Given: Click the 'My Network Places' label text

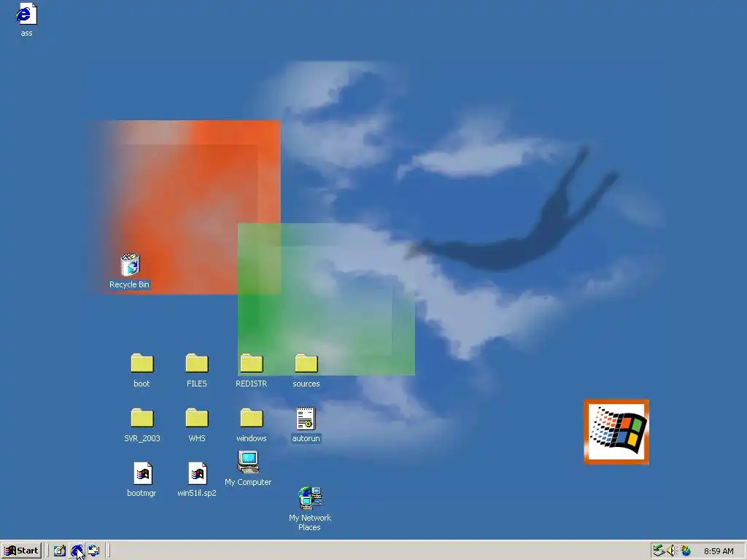Looking at the screenshot, I should [309, 522].
